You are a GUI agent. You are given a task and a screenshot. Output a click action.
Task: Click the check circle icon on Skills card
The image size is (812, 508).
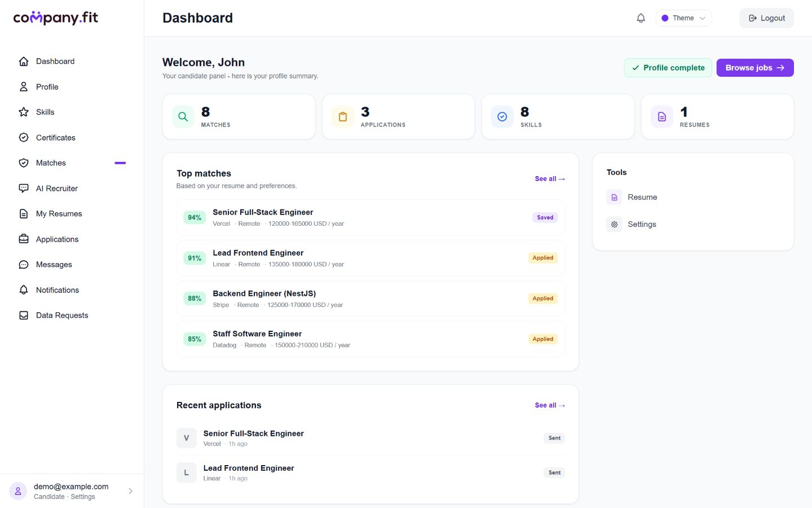(x=502, y=117)
